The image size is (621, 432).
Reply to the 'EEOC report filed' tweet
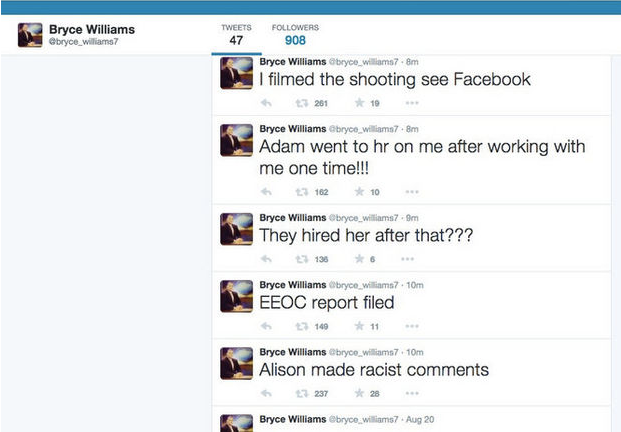[x=266, y=326]
